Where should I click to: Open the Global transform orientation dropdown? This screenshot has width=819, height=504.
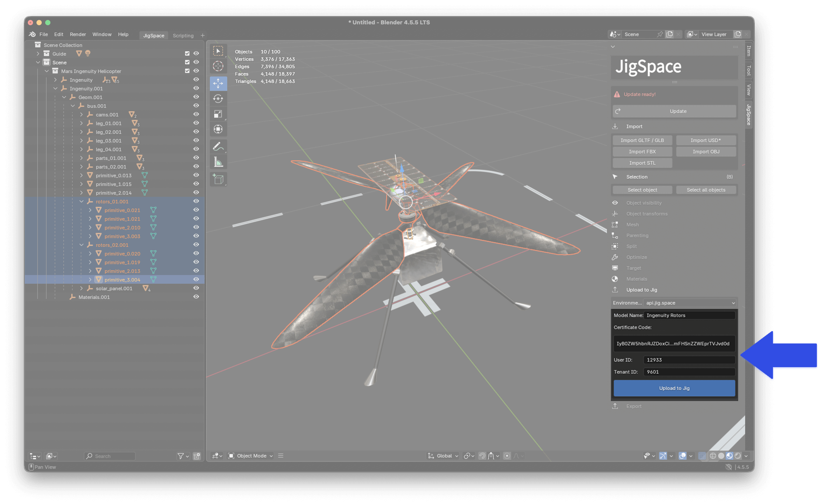point(443,456)
